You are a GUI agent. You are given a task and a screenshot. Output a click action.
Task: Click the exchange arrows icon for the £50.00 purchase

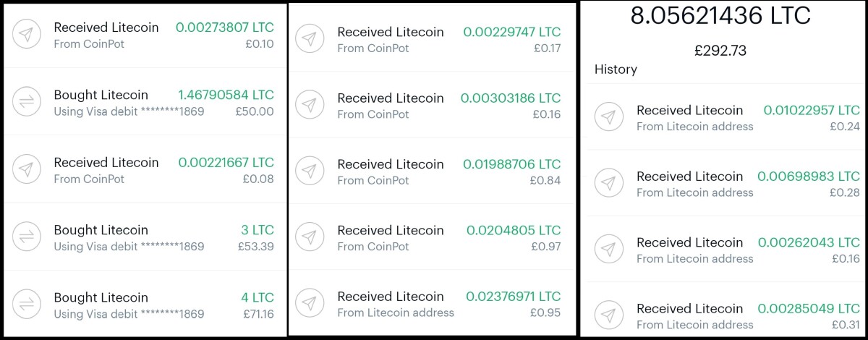click(x=27, y=102)
